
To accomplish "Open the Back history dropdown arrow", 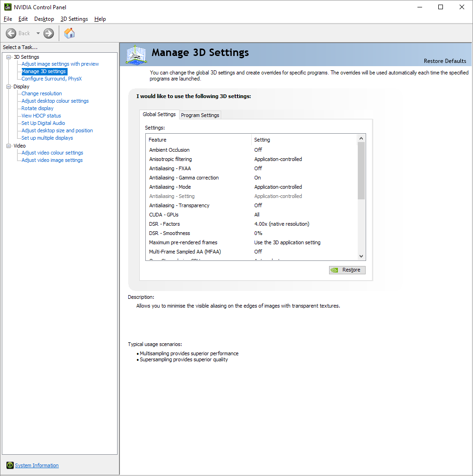I will click(x=38, y=33).
